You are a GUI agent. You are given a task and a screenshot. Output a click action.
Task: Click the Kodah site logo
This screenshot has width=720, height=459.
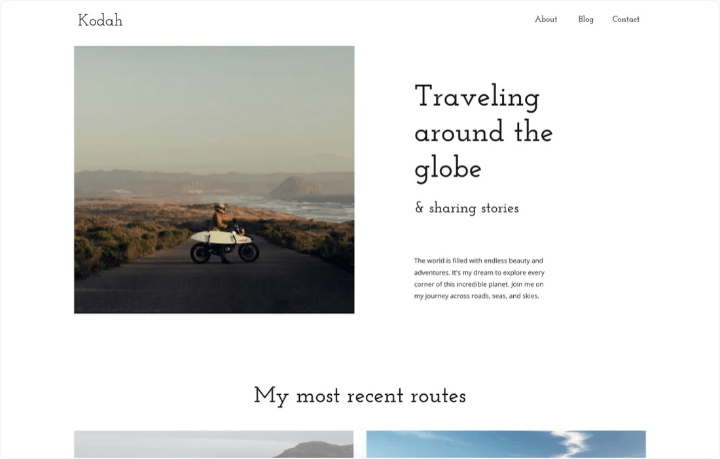point(100,20)
